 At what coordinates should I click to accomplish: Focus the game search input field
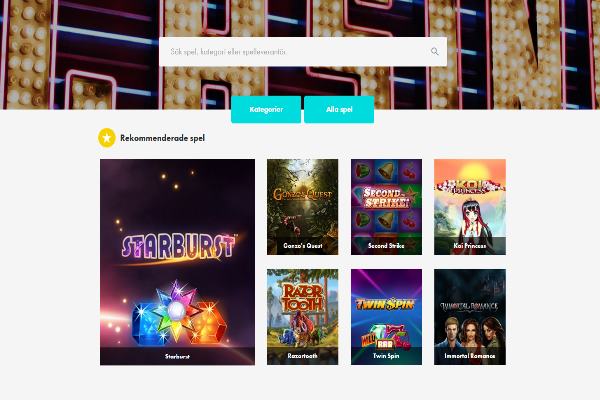[x=303, y=52]
